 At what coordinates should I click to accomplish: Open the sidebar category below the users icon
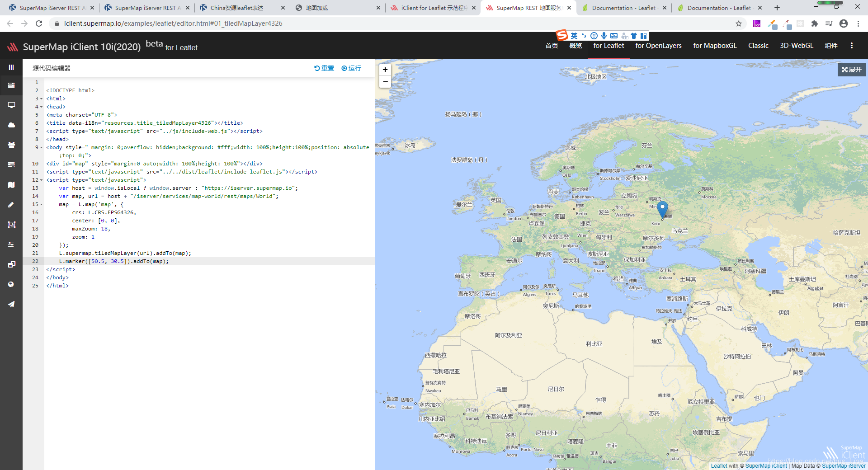(11, 165)
